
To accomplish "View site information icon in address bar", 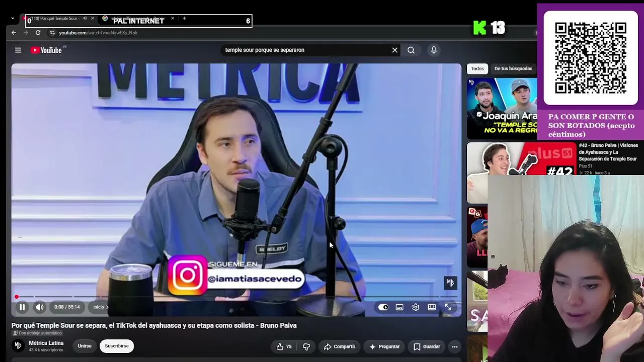I will (52, 33).
